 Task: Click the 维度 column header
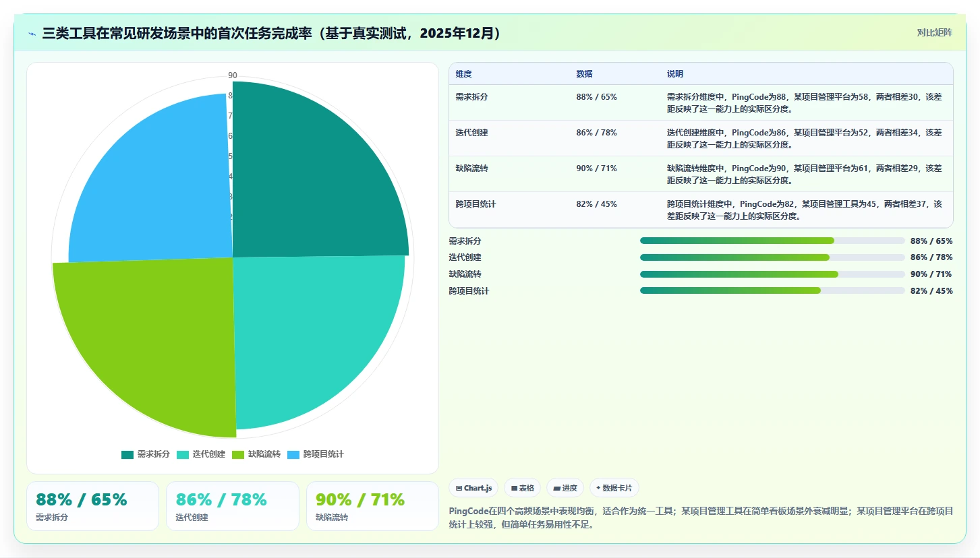pos(463,74)
